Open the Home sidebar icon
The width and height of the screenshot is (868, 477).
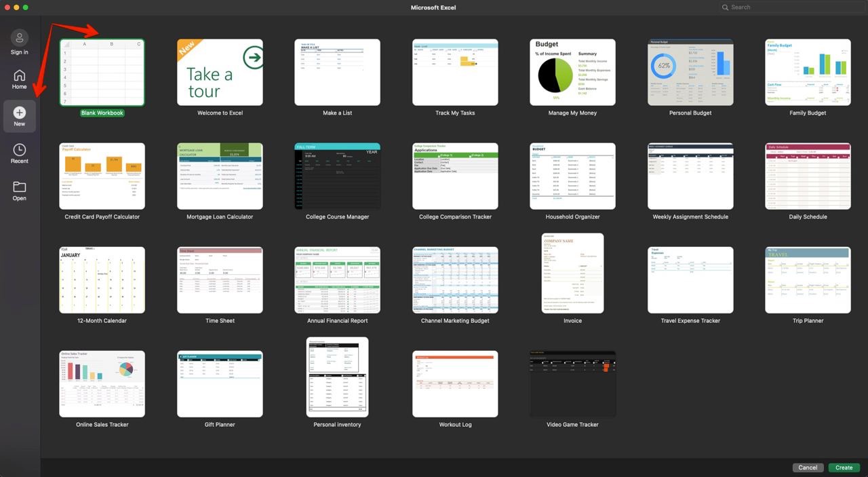[20, 75]
